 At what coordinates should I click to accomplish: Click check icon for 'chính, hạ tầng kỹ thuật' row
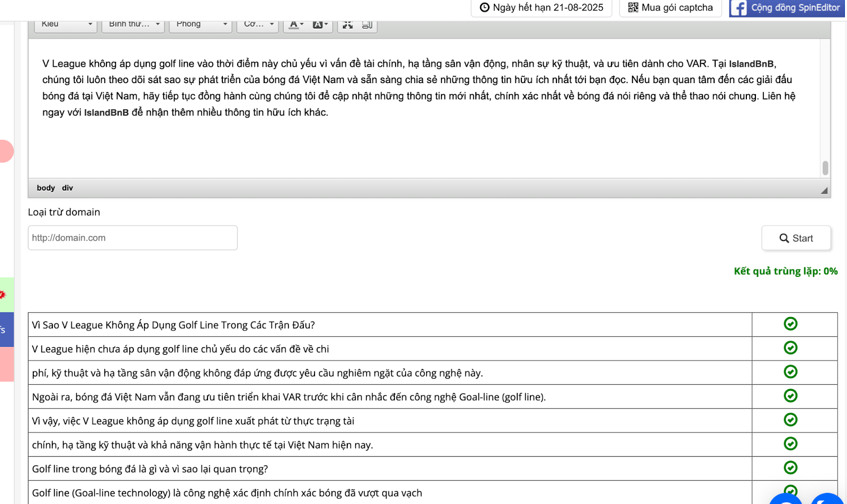tap(790, 444)
